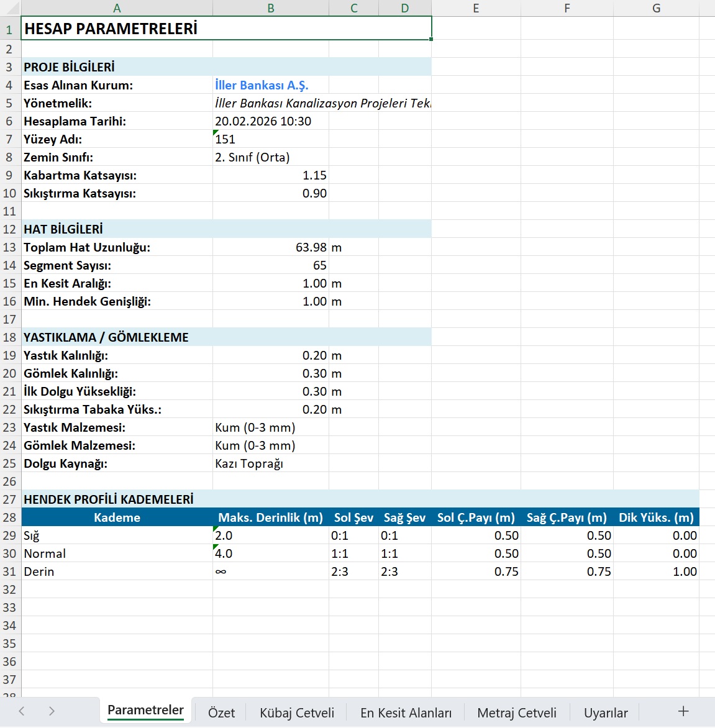Click the İller Bankası A.Ş. cell
The width and height of the screenshot is (715, 728).
click(271, 85)
